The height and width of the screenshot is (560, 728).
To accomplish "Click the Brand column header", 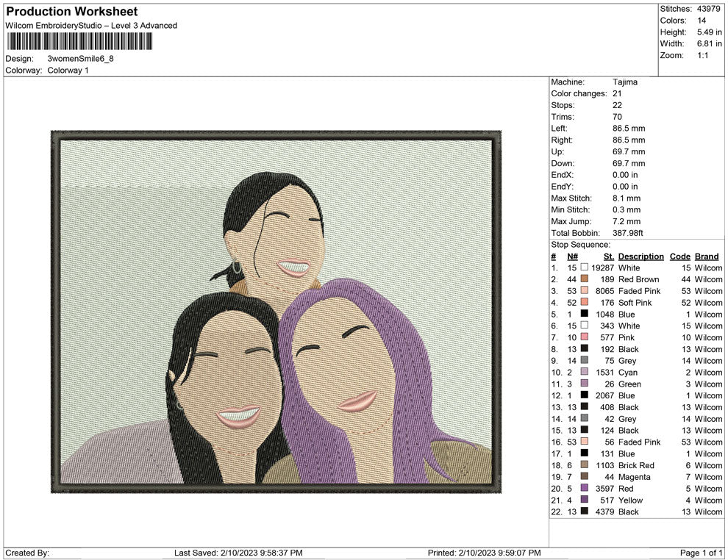I will tap(707, 256).
